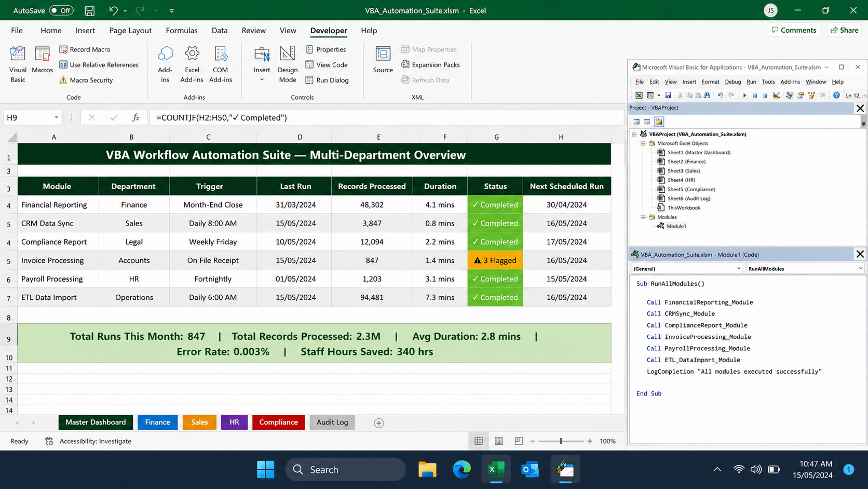The width and height of the screenshot is (868, 489).
Task: Toggle the AutoSave switch
Action: (x=61, y=10)
